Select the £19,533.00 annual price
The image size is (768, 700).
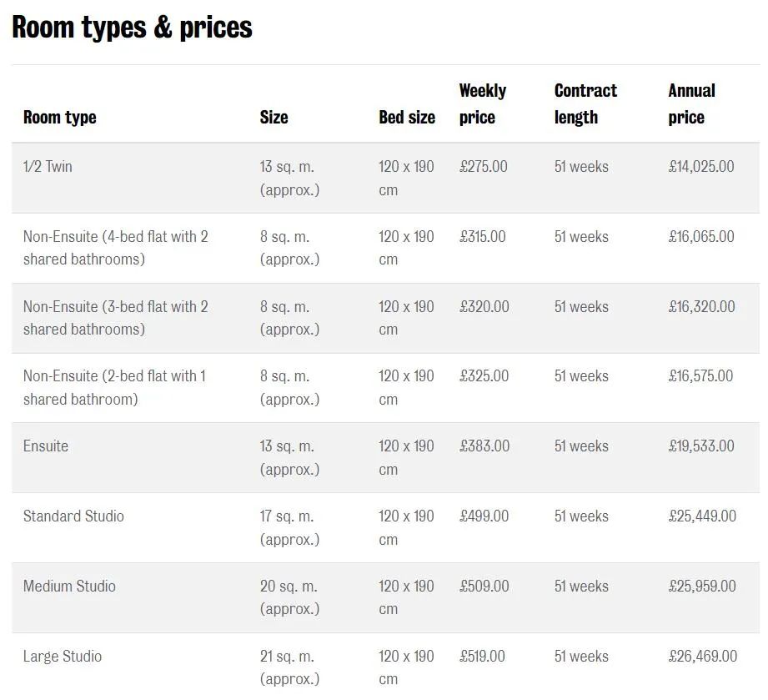coord(701,446)
